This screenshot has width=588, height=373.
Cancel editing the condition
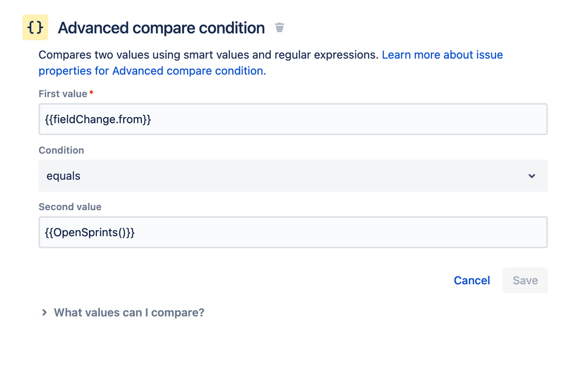pyautogui.click(x=471, y=281)
